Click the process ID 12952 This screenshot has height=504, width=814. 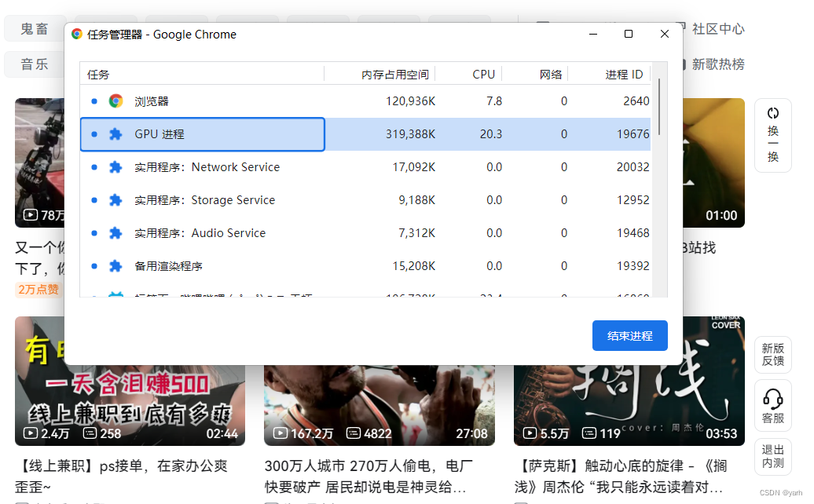click(632, 200)
